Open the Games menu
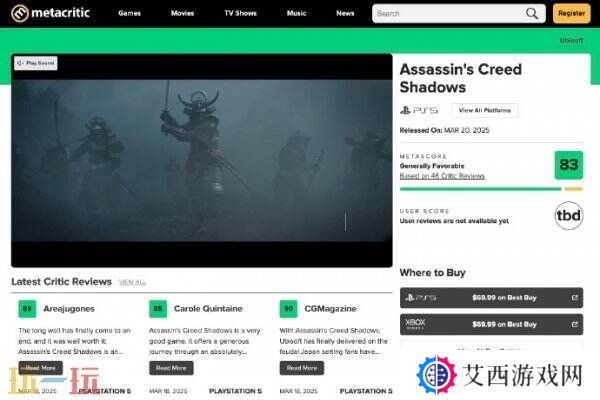This screenshot has height=400, width=600. click(x=129, y=14)
